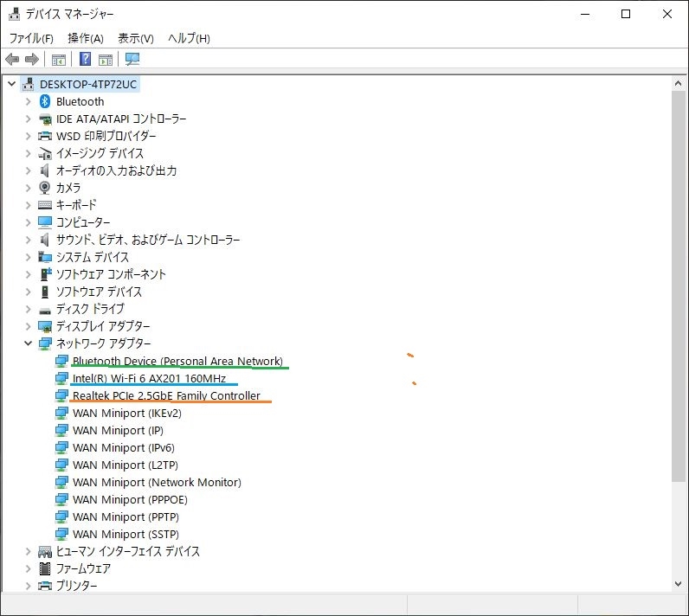The image size is (689, 616).
Task: Select the キーボード label
Action: point(76,205)
